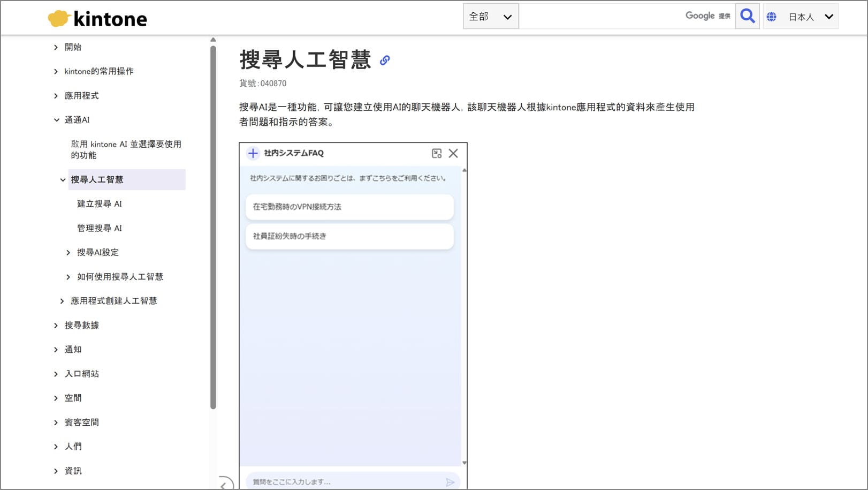
Task: Click the chat panel scroll-up arrow
Action: click(464, 170)
